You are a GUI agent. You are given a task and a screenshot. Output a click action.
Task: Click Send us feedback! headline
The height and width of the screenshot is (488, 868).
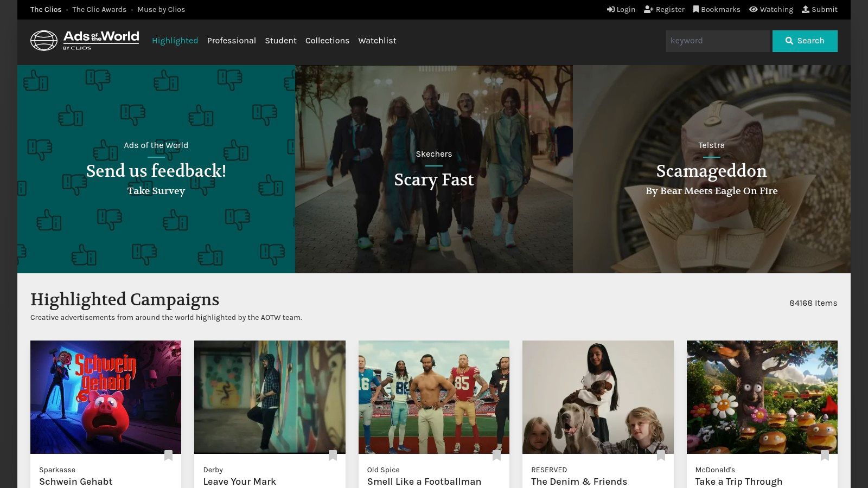pos(156,171)
